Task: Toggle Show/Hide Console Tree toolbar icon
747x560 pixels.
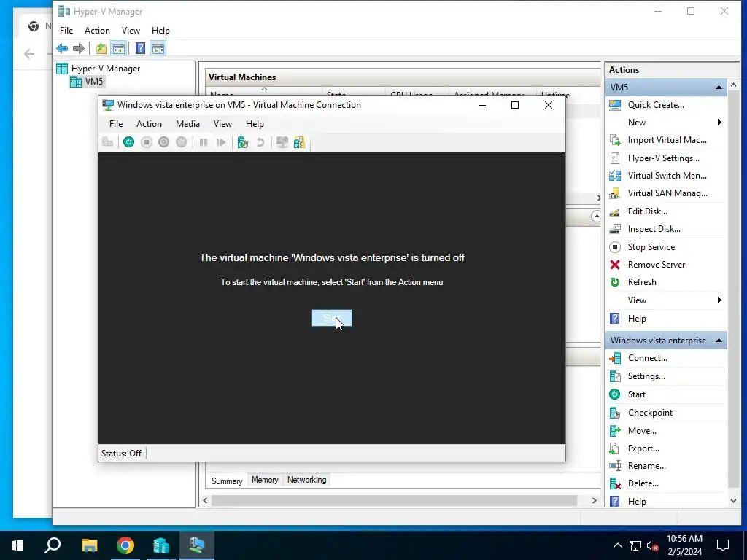Action: point(118,48)
